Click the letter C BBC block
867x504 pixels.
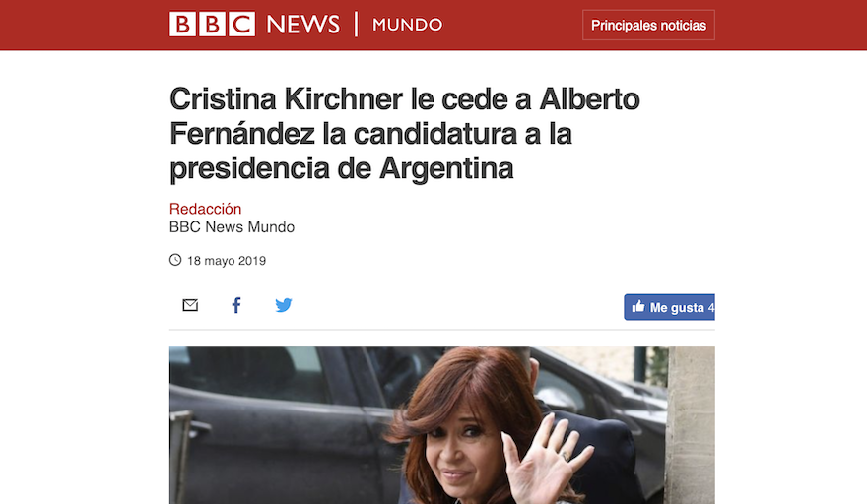(x=242, y=25)
